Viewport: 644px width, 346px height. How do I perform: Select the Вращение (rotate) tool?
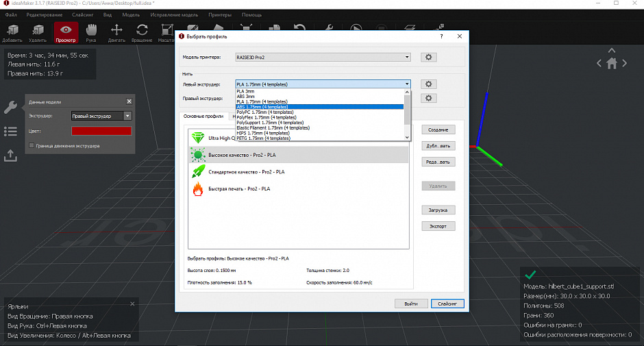click(x=142, y=33)
